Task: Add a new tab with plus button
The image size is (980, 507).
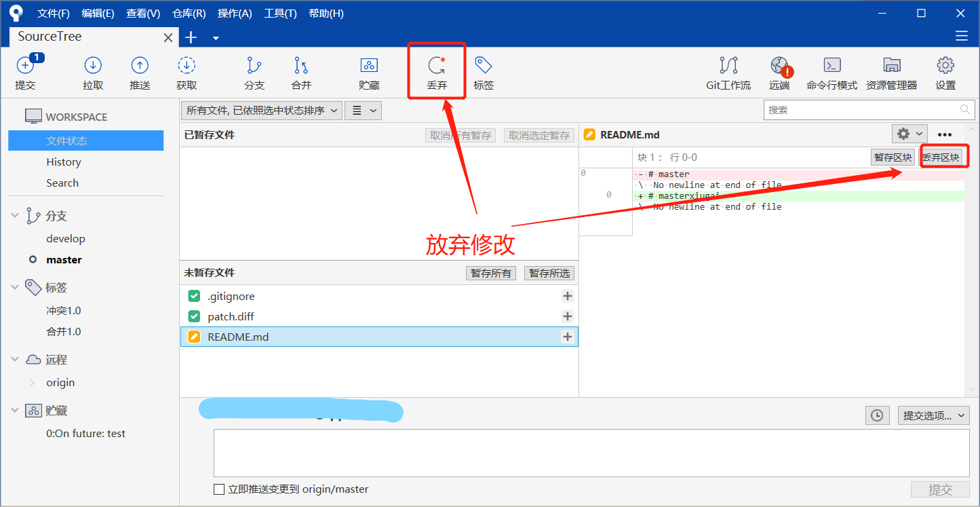Action: click(x=191, y=37)
